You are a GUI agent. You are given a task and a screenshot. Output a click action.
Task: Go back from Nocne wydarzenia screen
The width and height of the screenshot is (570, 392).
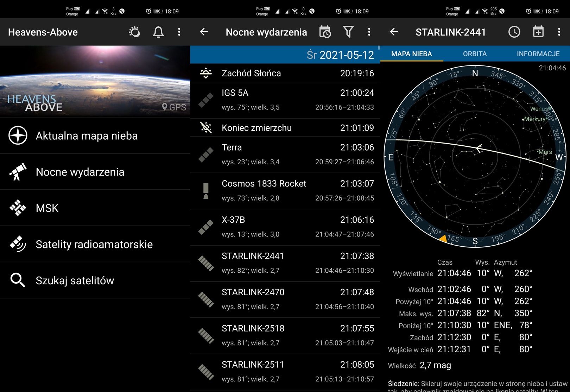click(x=204, y=32)
